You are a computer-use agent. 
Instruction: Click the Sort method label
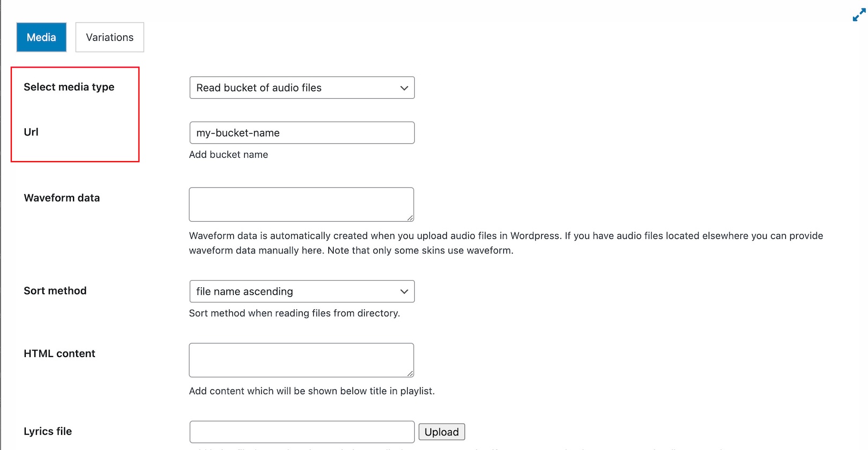[x=55, y=291]
